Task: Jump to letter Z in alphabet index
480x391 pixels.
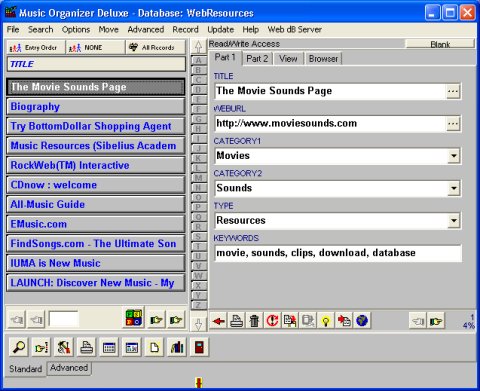Action: click(198, 305)
